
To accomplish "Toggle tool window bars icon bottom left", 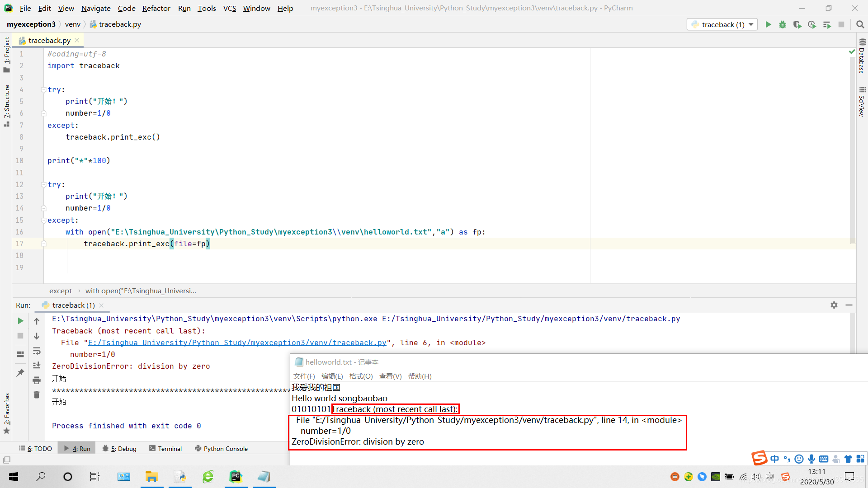I will [x=6, y=460].
